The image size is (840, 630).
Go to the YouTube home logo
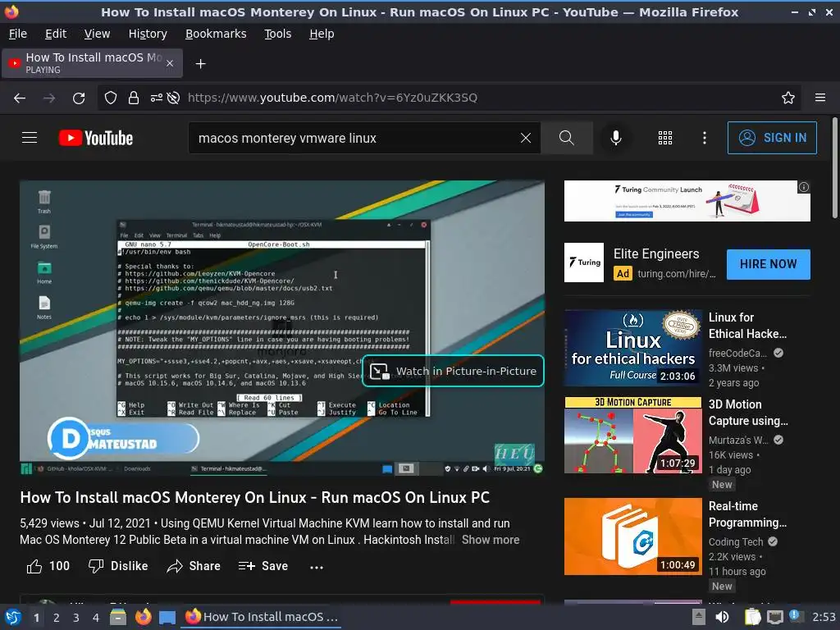coord(96,138)
